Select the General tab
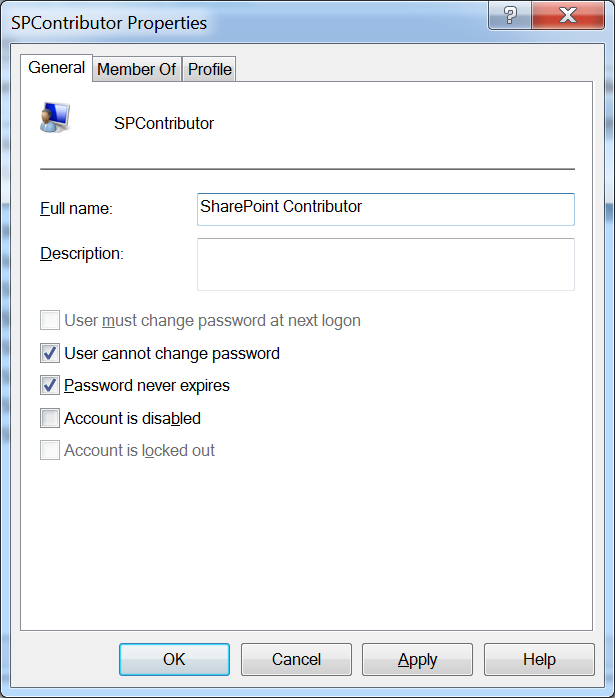This screenshot has height=698, width=615. 57,67
